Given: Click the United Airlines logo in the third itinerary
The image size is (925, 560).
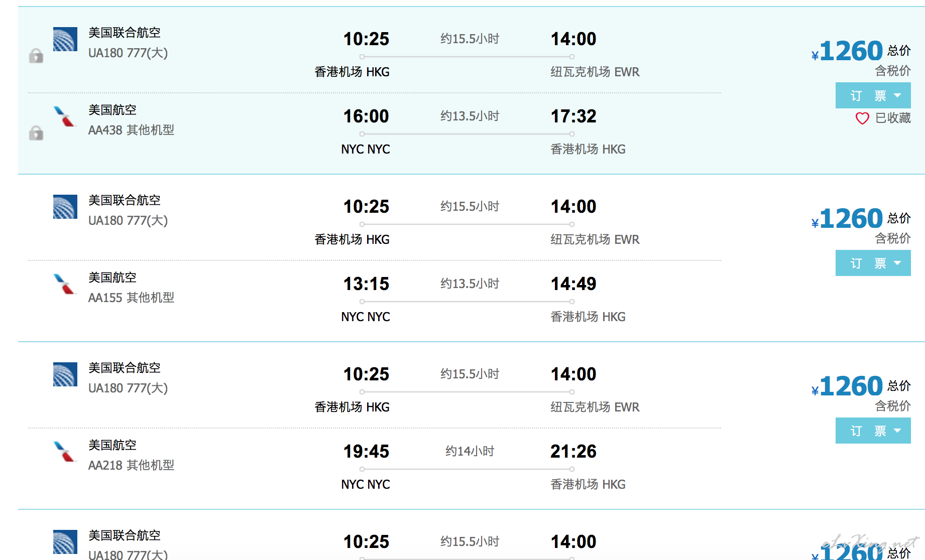Looking at the screenshot, I should (65, 374).
